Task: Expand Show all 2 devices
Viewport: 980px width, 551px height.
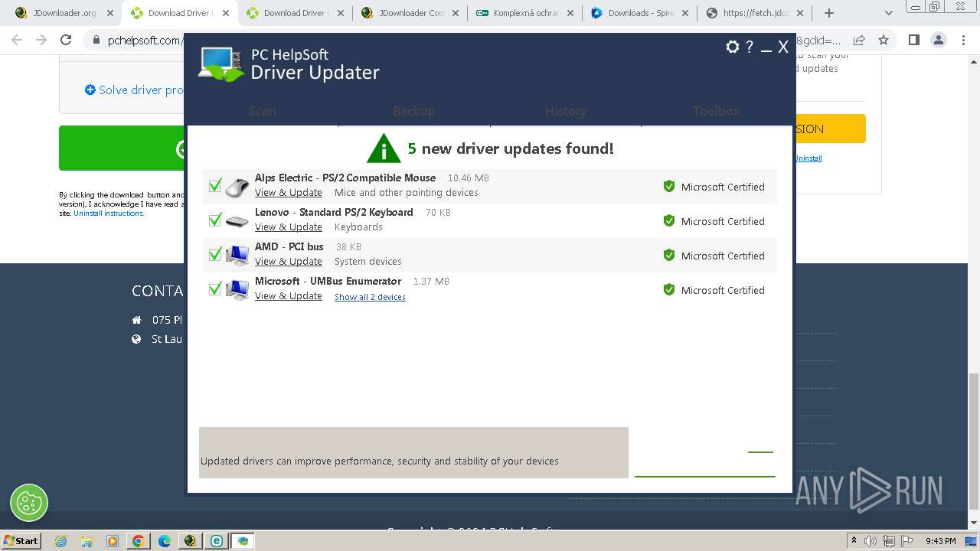Action: [370, 297]
